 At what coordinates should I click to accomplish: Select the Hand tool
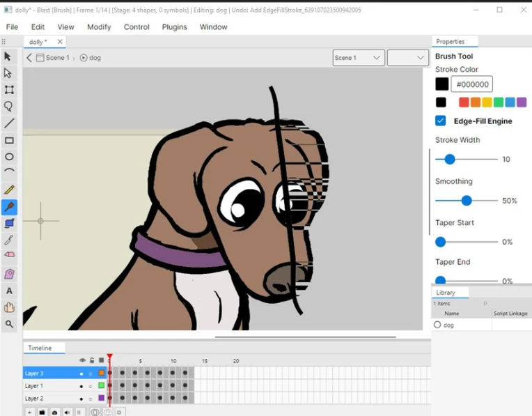[x=9, y=307]
